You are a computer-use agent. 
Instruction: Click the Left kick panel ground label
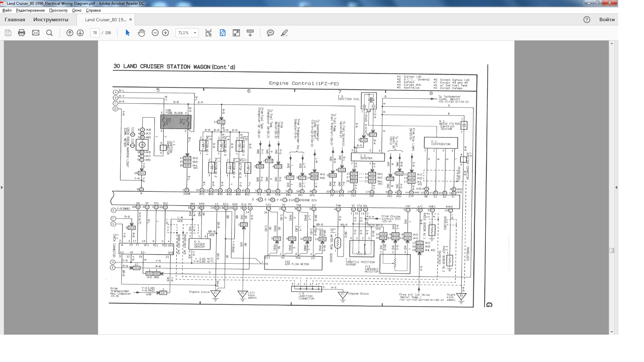pyautogui.click(x=252, y=295)
